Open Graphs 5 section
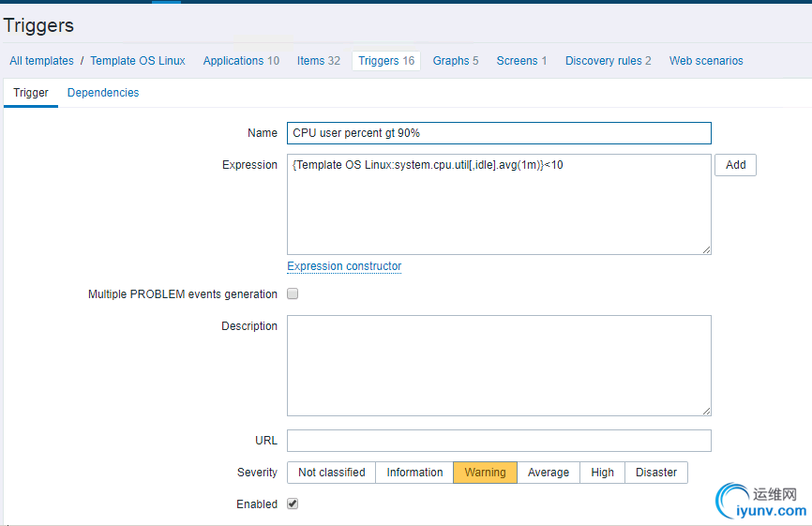The image size is (812, 526). (456, 61)
